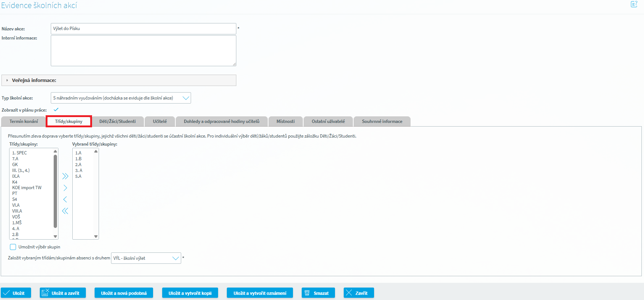Open the help icon in the top right corner
The width and height of the screenshot is (644, 300).
[634, 4]
